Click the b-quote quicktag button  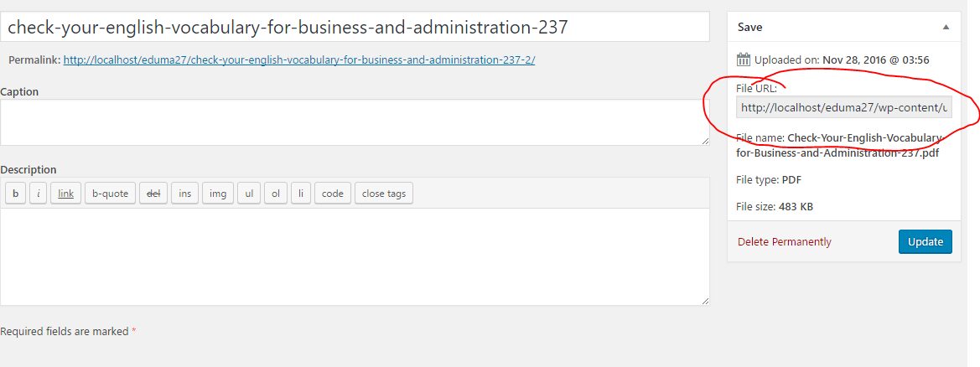(x=110, y=194)
